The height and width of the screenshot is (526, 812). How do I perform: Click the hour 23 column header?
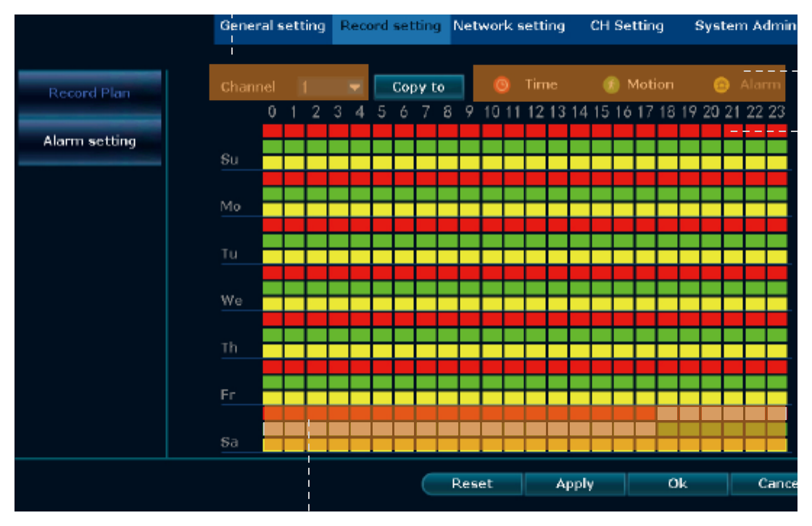click(776, 112)
